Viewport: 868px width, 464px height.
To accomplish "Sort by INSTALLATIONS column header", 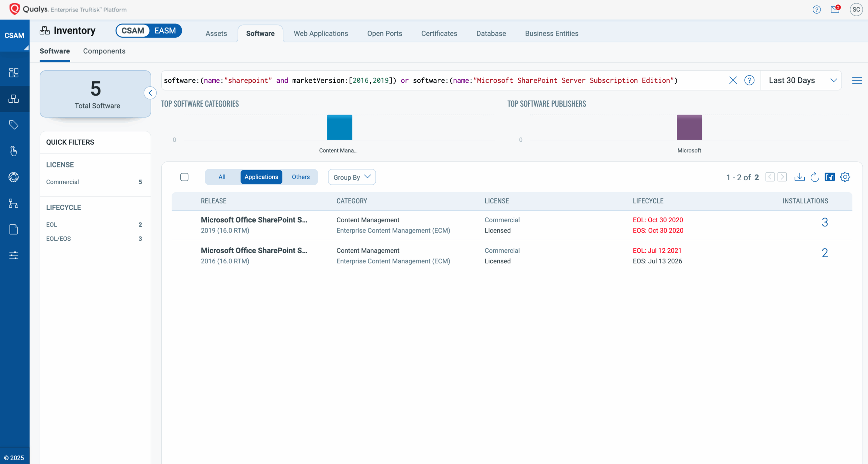I will [805, 201].
